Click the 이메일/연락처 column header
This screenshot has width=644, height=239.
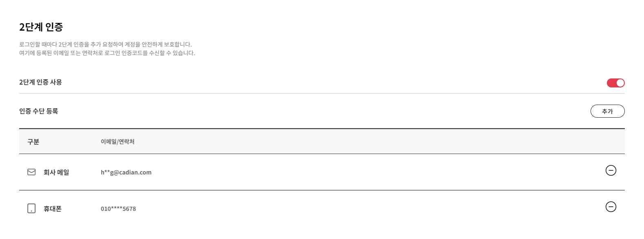tap(118, 142)
